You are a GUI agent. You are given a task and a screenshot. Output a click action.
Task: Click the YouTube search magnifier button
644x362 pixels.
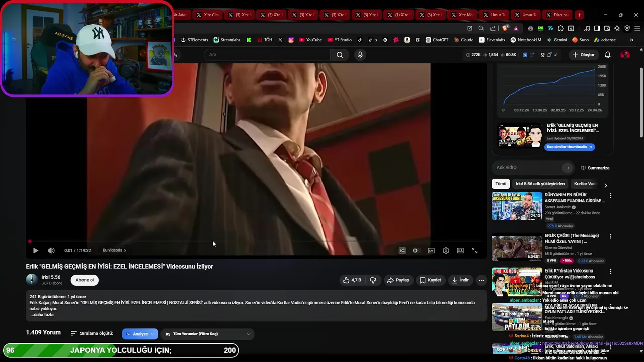pyautogui.click(x=340, y=55)
